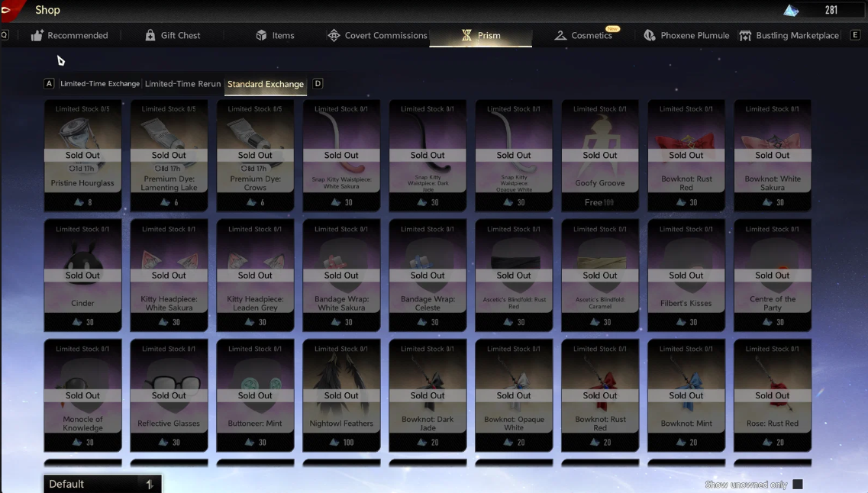Switch to Limited-Time Exchange sub-tab
The width and height of the screenshot is (868, 493).
100,83
